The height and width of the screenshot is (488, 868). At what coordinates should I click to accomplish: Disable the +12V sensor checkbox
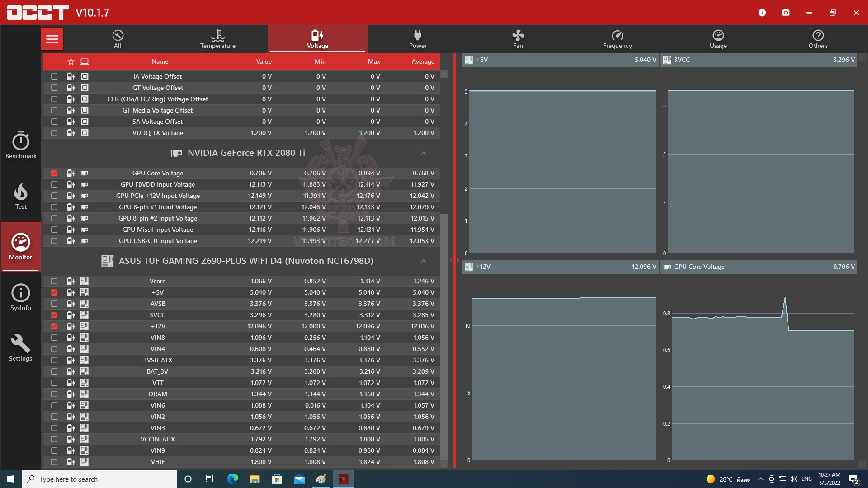click(54, 326)
